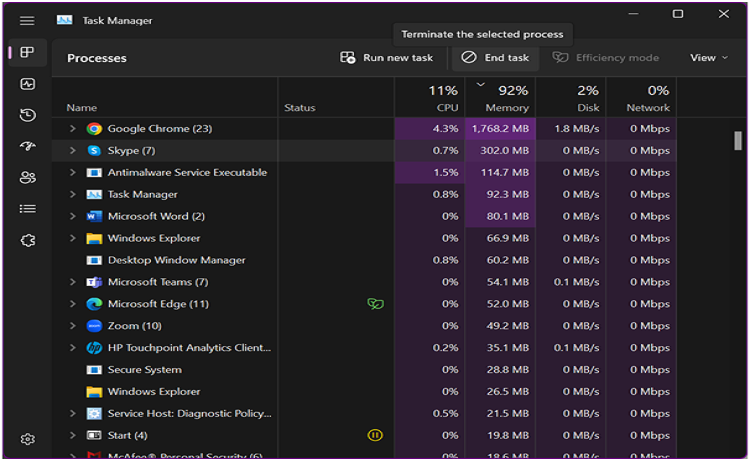Sort by the Name column header
The image size is (750, 461).
point(82,108)
